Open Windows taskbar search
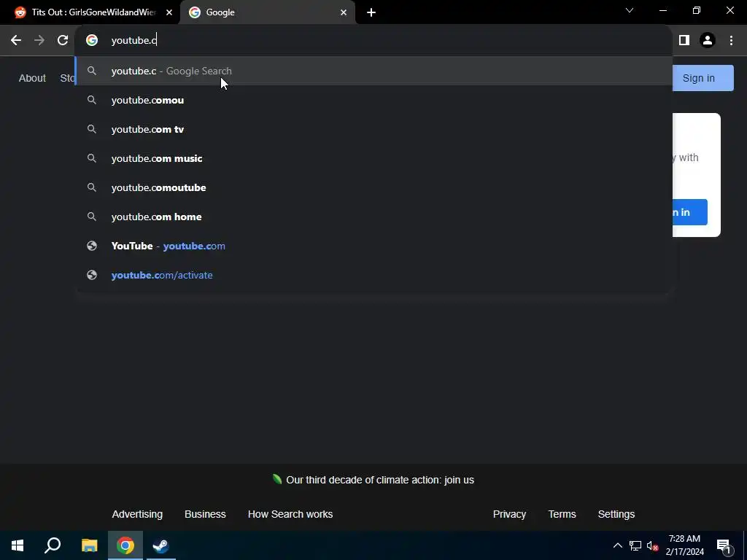The height and width of the screenshot is (560, 747). 53,545
